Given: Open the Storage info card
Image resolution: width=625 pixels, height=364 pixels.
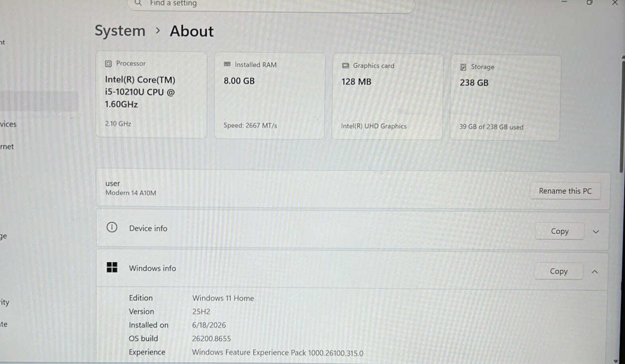Looking at the screenshot, I should pyautogui.click(x=505, y=98).
